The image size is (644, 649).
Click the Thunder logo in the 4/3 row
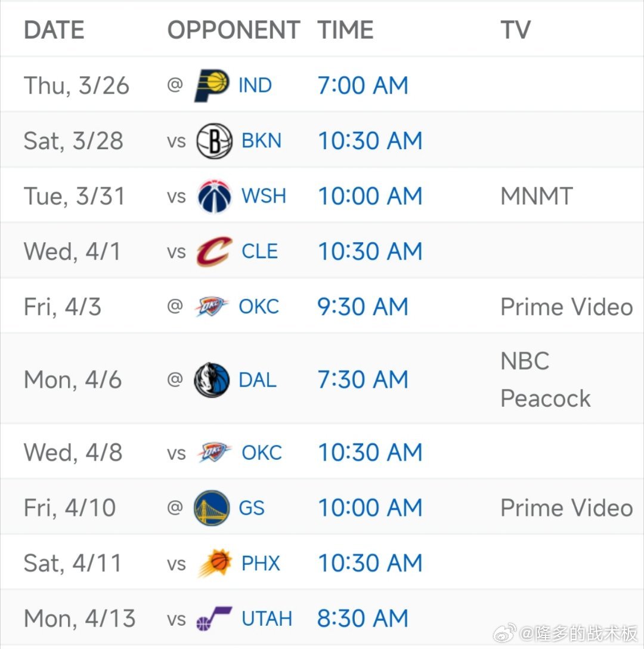[212, 307]
